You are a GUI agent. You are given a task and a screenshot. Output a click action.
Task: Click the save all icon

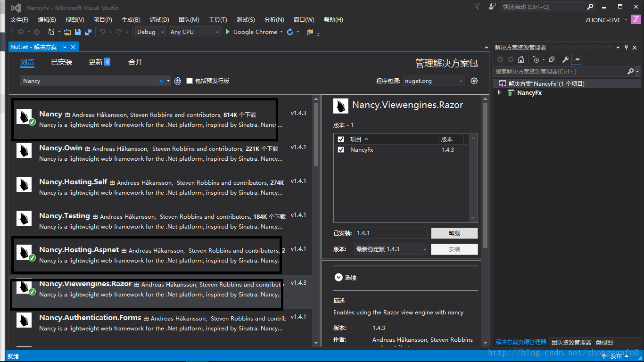coord(88,32)
